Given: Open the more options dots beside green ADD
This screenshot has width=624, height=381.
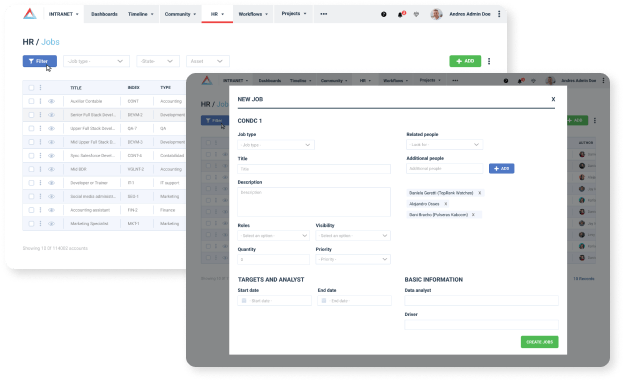Looking at the screenshot, I should click(489, 61).
